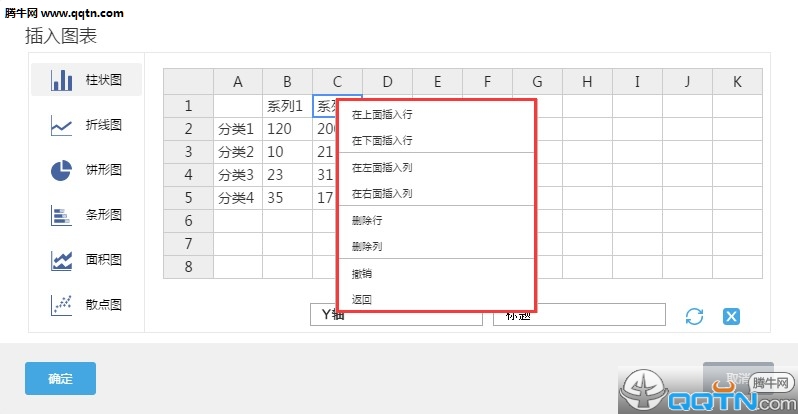The image size is (798, 414).
Task: Click the blue refresh arrows icon
Action: point(694,316)
